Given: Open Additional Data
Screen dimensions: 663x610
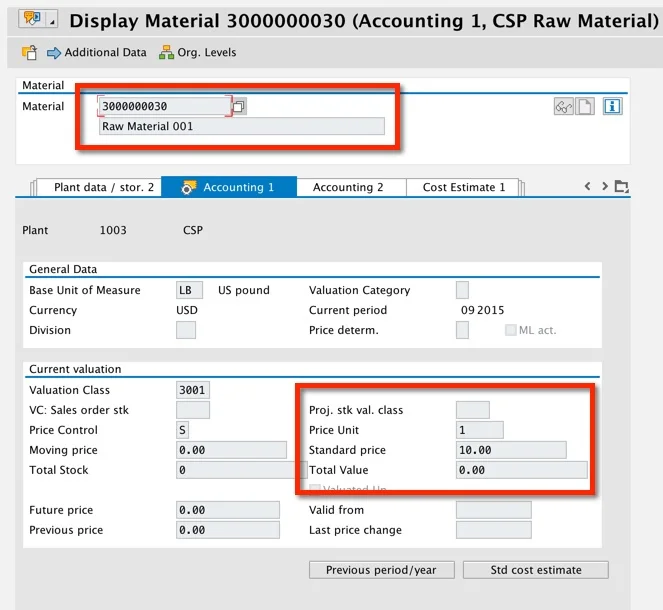Looking at the screenshot, I should tap(96, 52).
